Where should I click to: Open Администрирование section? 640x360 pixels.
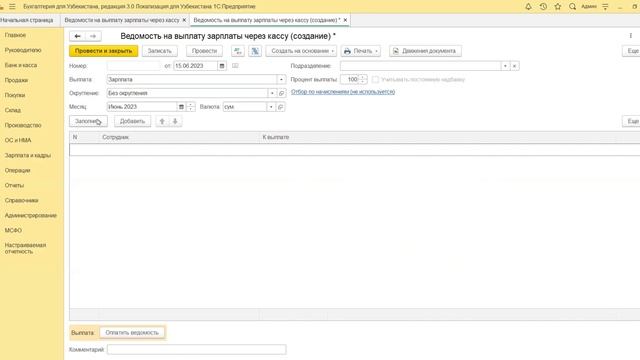coord(31,216)
